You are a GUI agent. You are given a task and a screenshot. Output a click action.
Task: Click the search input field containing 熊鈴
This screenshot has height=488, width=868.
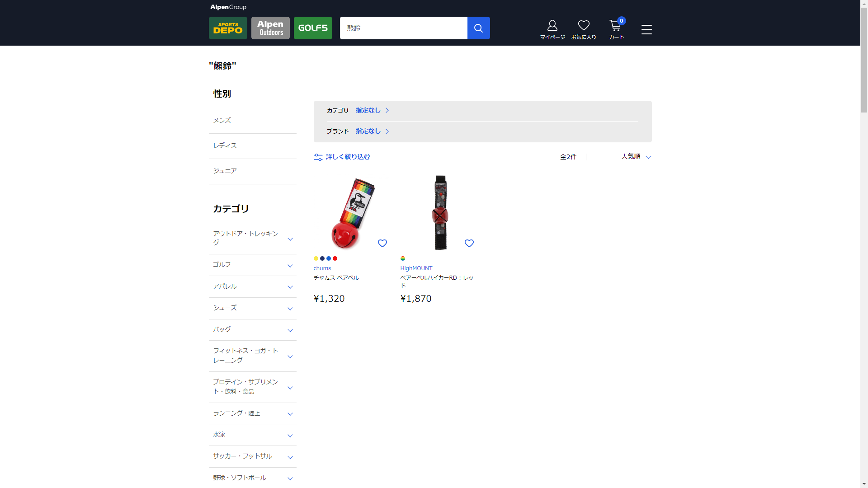403,28
